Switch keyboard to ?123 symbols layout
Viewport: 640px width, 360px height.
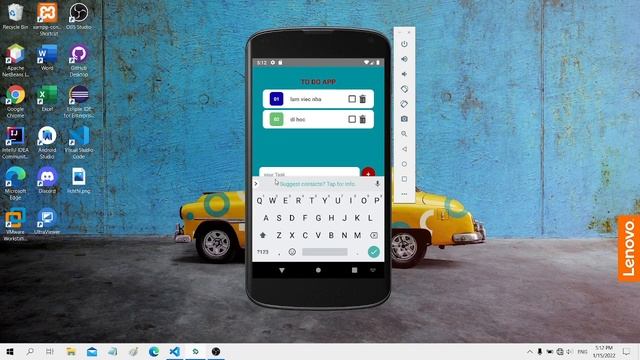coord(263,252)
